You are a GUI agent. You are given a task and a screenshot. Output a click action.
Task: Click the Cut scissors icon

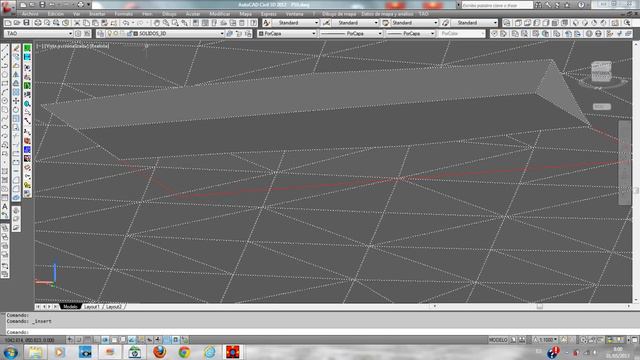click(x=77, y=23)
